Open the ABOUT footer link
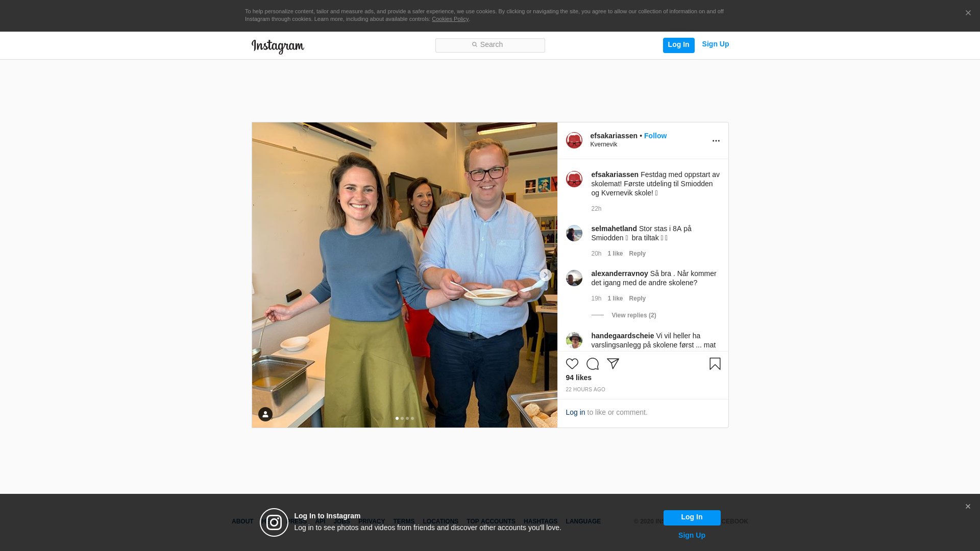Viewport: 980px width, 551px height. click(242, 521)
